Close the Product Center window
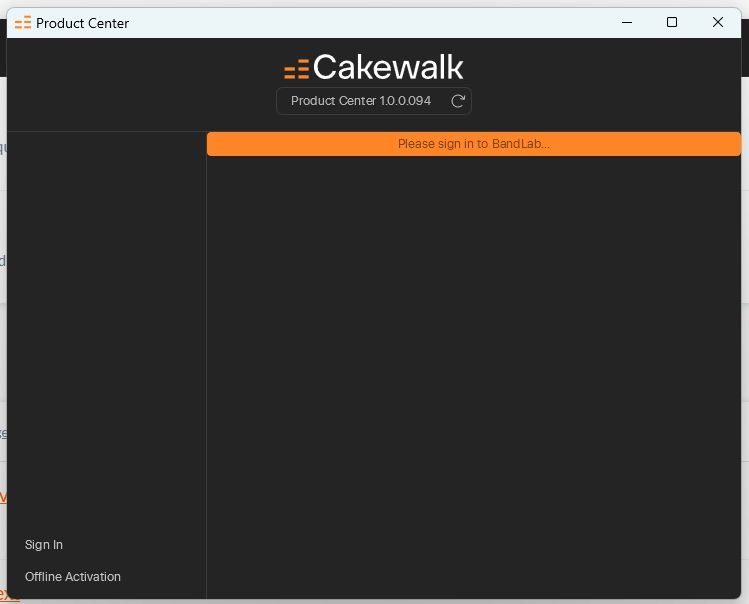Screen dimensions: 749x604 point(717,22)
